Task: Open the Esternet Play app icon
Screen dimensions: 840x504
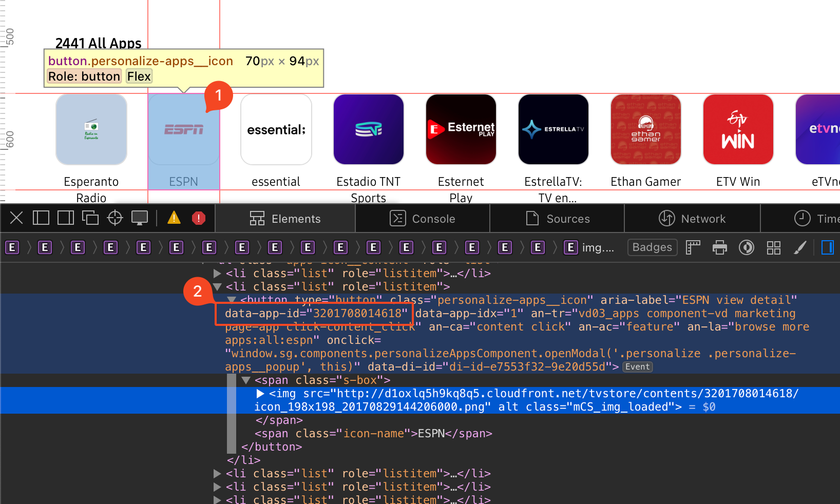Action: pyautogui.click(x=461, y=129)
